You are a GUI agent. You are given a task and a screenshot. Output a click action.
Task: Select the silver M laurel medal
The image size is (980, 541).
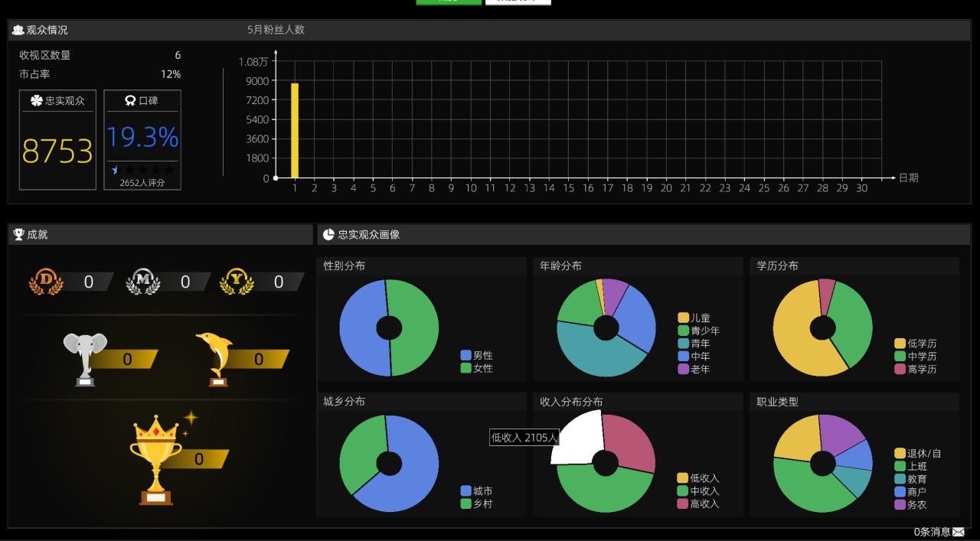coord(143,282)
